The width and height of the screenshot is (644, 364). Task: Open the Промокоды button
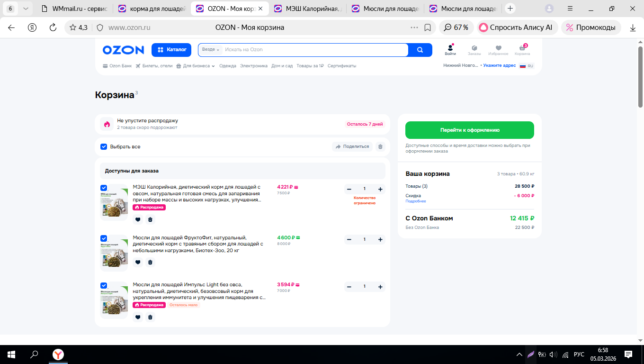point(591,27)
